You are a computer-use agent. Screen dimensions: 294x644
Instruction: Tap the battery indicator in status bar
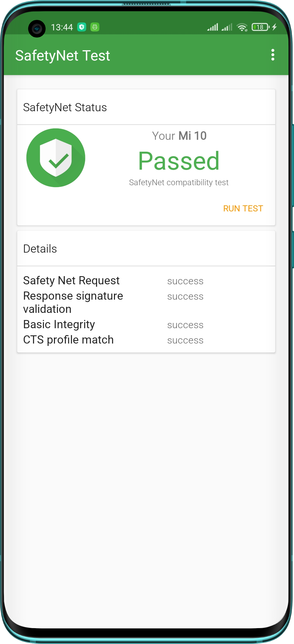click(x=261, y=27)
